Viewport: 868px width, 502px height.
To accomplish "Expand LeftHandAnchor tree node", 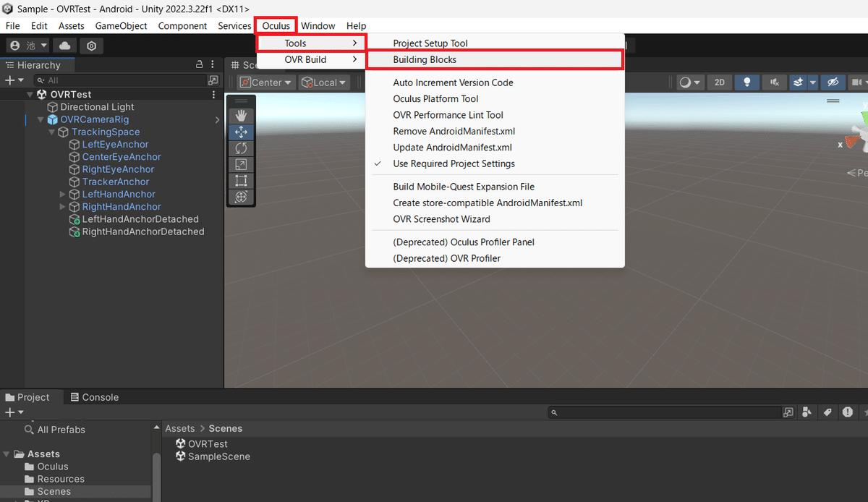I will pyautogui.click(x=63, y=195).
